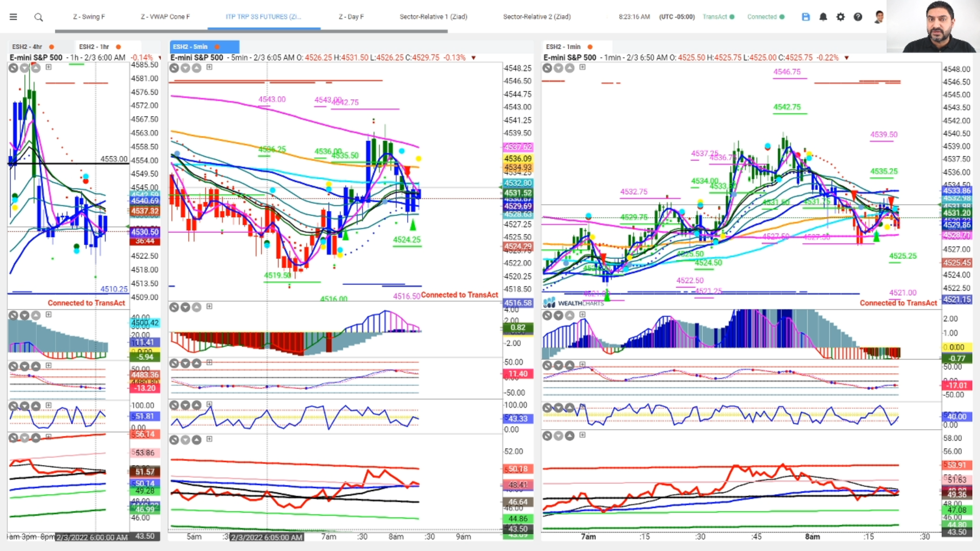Viewport: 980px width, 551px height.
Task: Move the 5min second indicator pane up
Action: [x=197, y=363]
